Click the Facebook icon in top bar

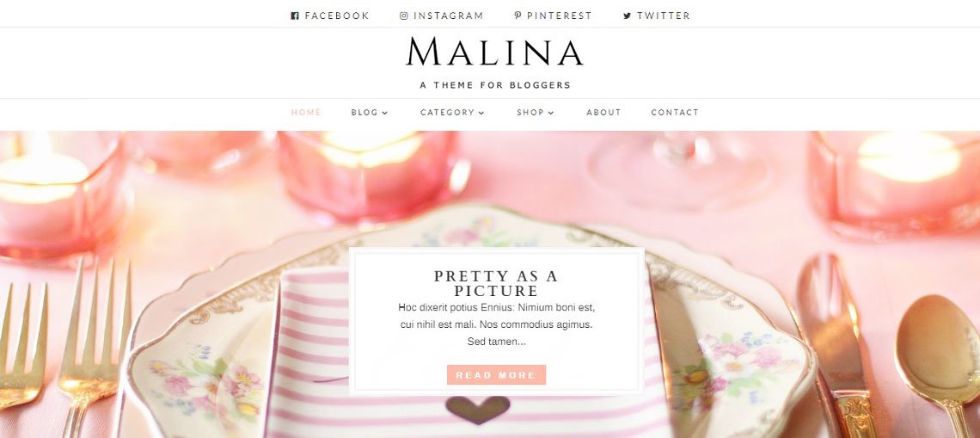tap(295, 15)
